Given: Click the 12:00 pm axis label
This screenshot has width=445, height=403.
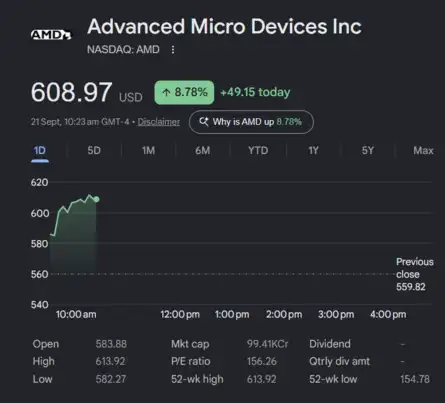Looking at the screenshot, I should coord(180,314).
